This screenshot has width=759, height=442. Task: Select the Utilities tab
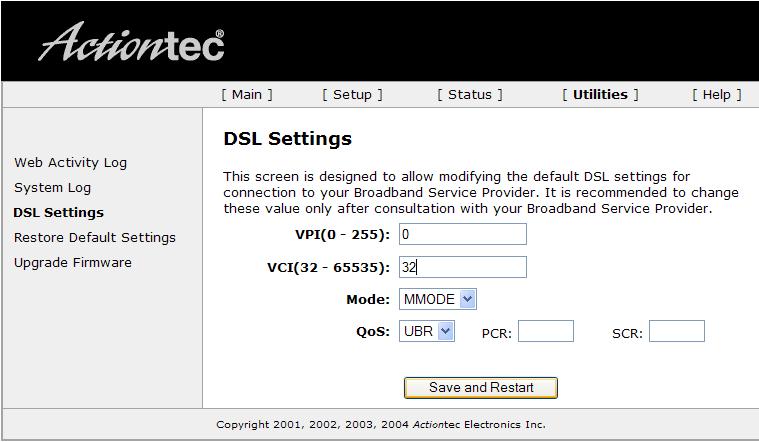(600, 94)
